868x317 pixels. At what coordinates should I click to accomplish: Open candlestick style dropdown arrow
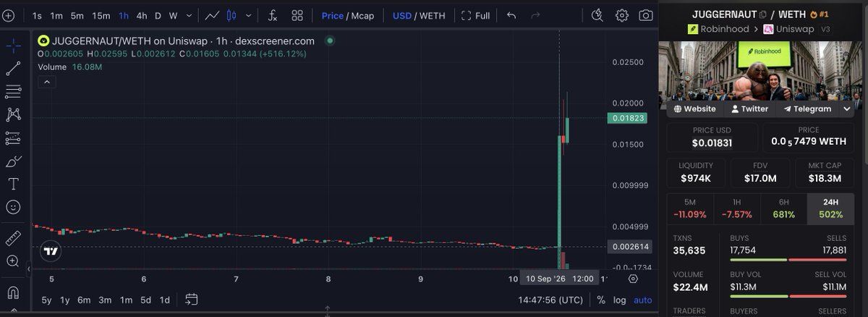tap(248, 15)
